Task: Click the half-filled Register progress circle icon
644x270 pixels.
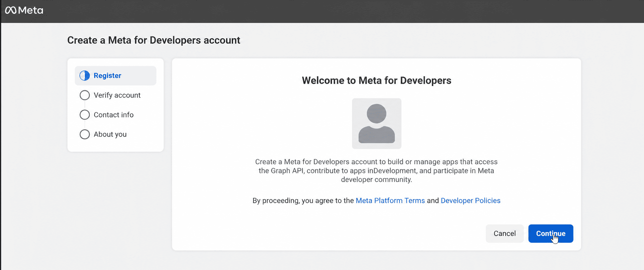Action: click(x=85, y=75)
